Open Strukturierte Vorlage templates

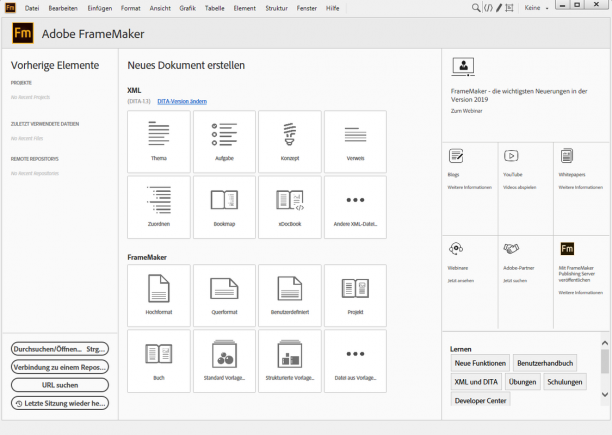290,361
